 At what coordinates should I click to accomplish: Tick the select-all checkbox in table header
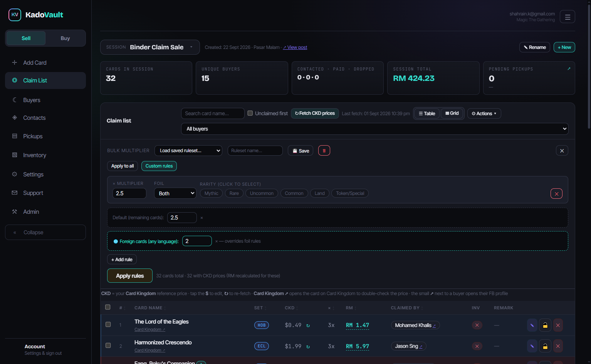108,307
